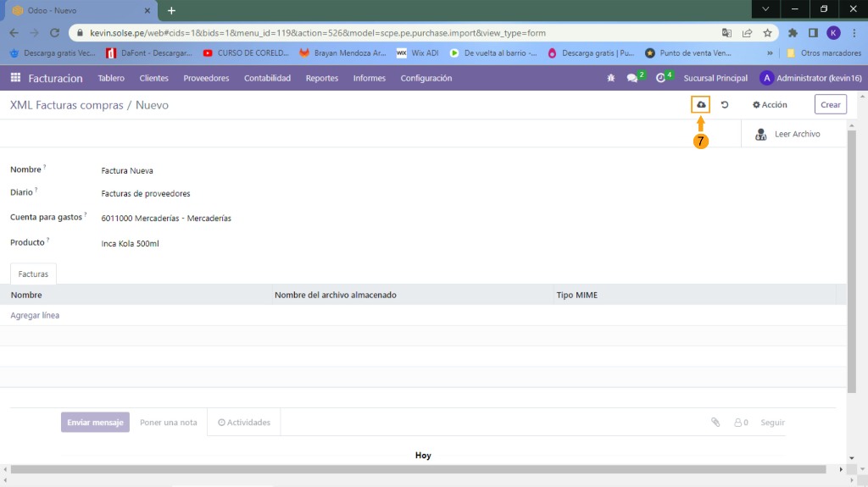
Task: Click the Enviar mensaje button
Action: (95, 422)
